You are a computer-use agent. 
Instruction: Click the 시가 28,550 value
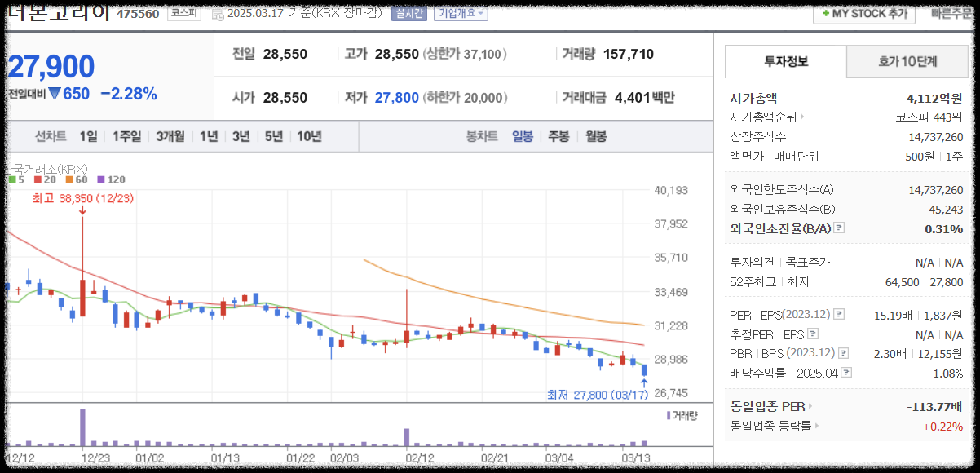(285, 98)
